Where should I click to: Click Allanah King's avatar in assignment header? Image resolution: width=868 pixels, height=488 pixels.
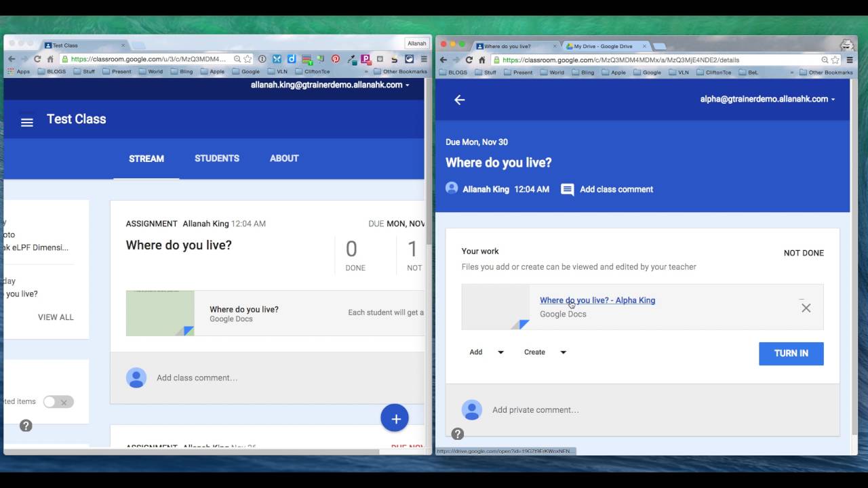tap(452, 188)
